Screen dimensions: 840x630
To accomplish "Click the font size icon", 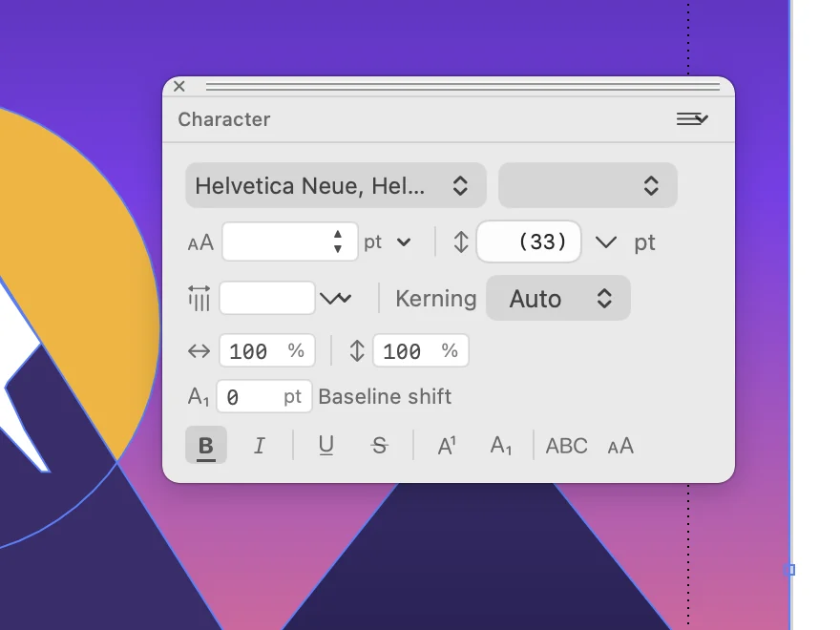I will (x=200, y=242).
